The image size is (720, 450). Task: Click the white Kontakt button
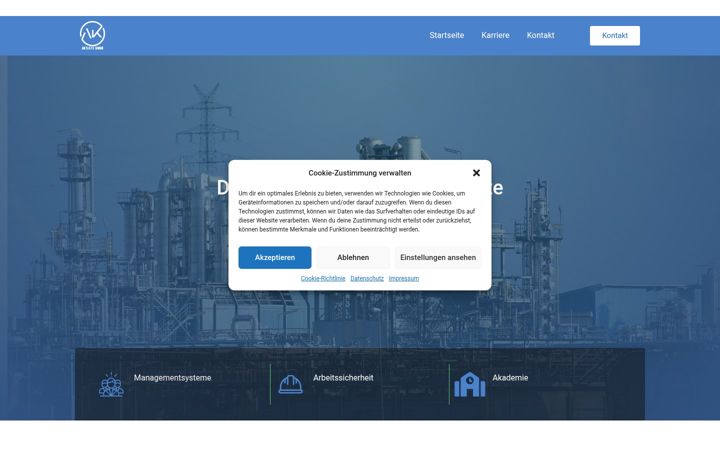pos(614,36)
